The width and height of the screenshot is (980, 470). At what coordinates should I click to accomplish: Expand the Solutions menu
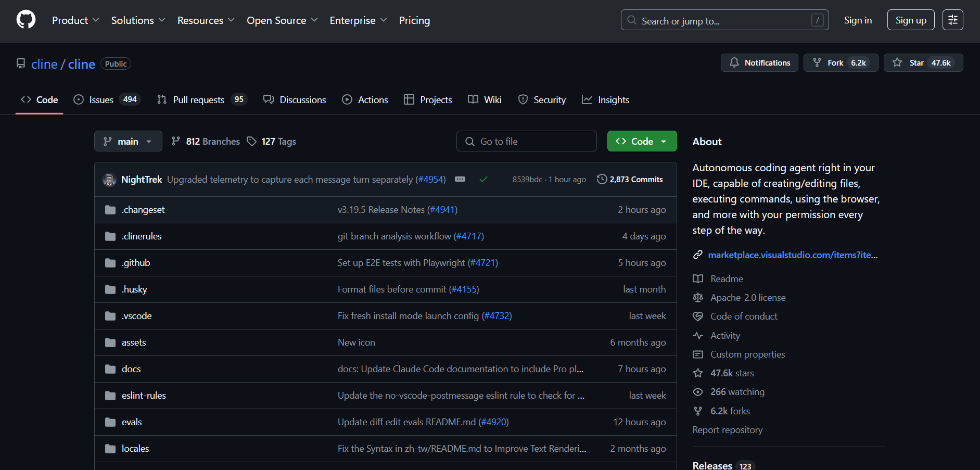pos(138,20)
